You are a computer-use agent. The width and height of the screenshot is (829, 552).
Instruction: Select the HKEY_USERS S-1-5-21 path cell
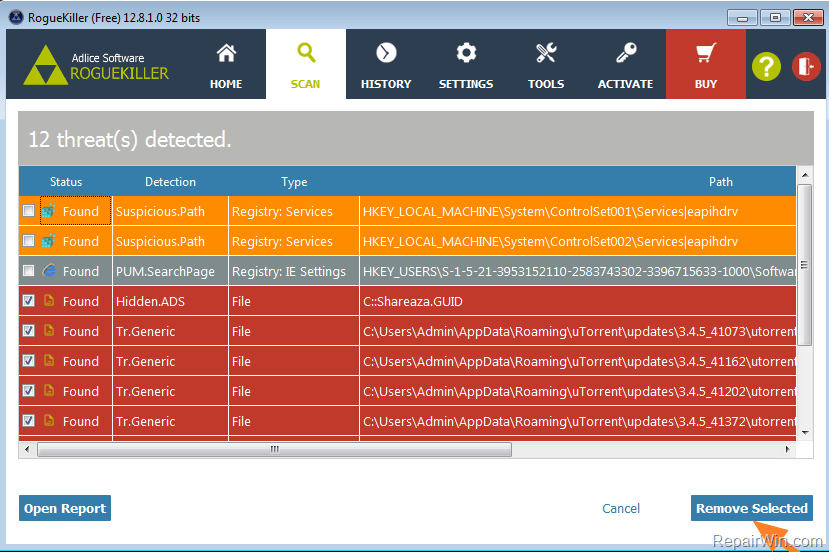[578, 271]
